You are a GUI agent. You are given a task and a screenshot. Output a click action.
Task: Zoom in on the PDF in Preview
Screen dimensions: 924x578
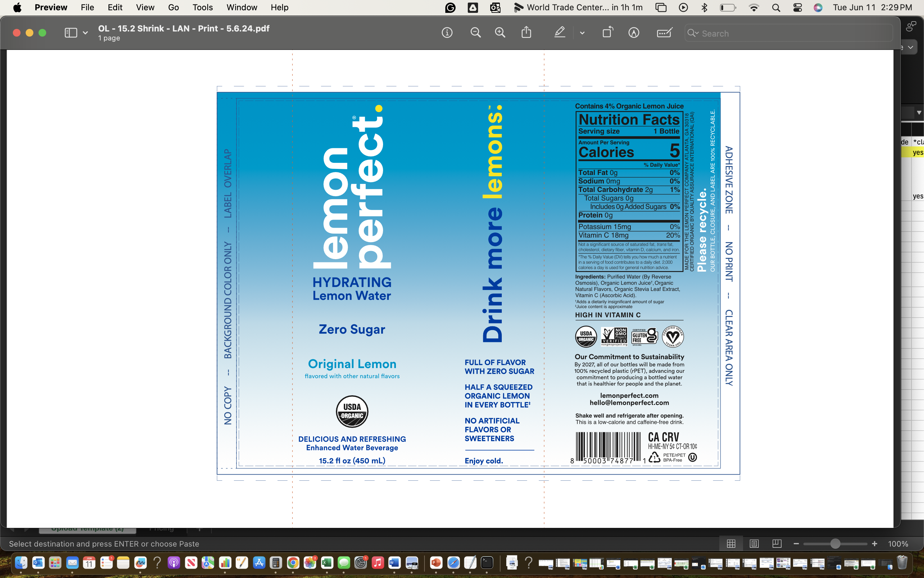[500, 33]
